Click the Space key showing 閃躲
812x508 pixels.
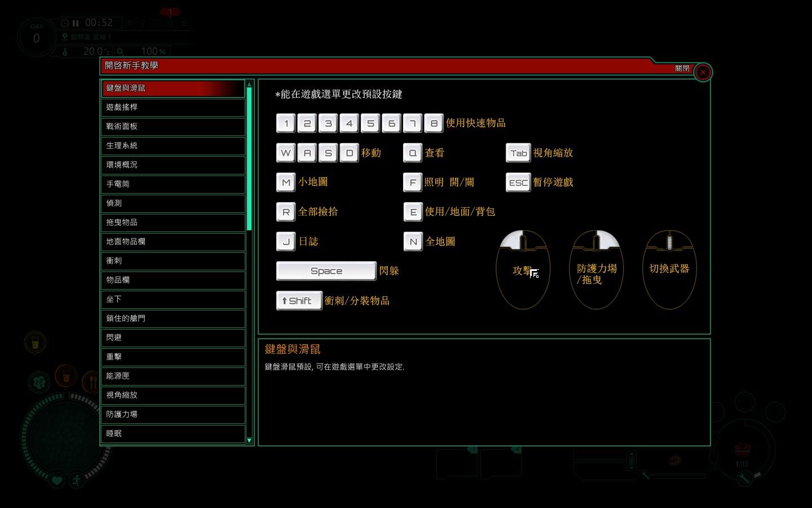pyautogui.click(x=326, y=271)
